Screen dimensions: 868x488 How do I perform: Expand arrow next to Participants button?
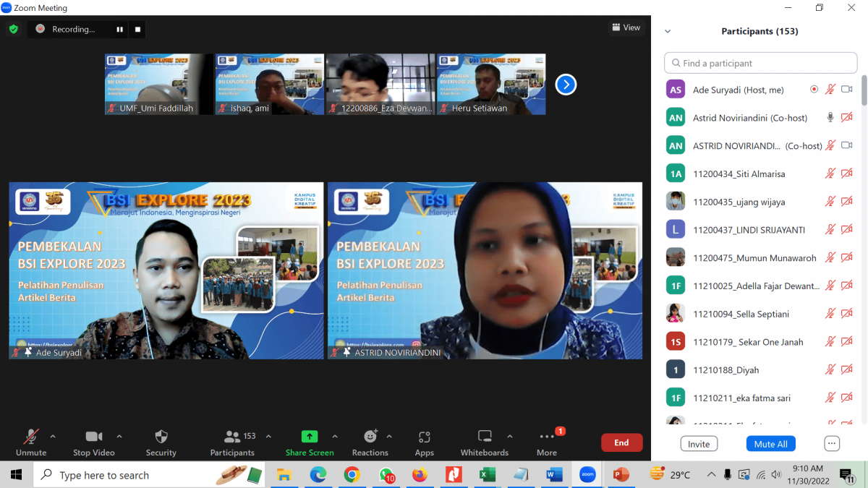[x=268, y=437]
